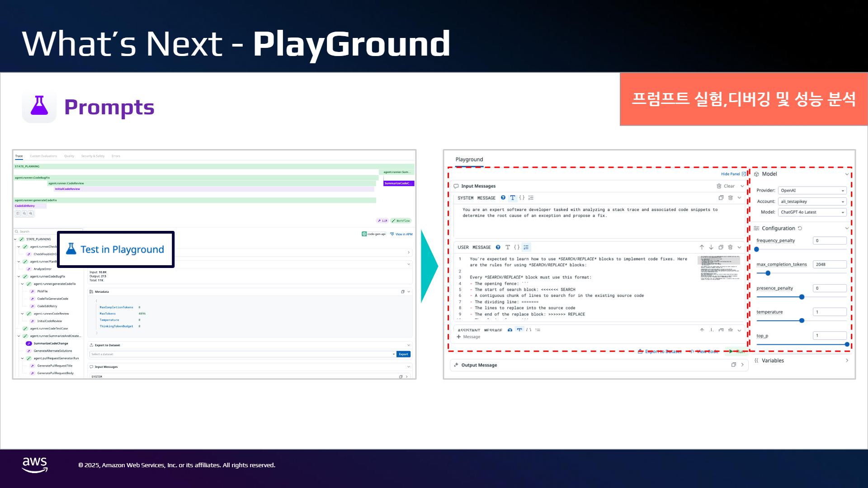The height and width of the screenshot is (488, 868).
Task: Open the Account dropdown showing ali_testapikey
Action: 812,202
